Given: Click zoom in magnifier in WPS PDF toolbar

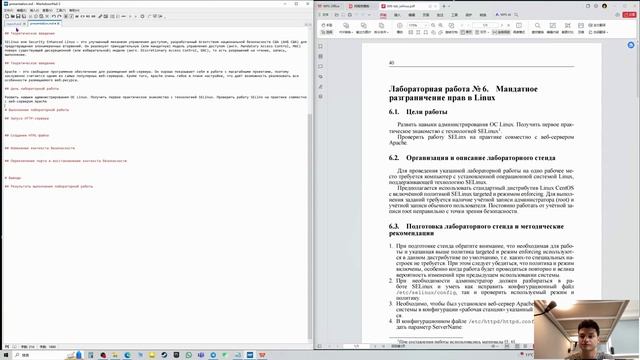Looking at the screenshot, I should tap(440, 25).
